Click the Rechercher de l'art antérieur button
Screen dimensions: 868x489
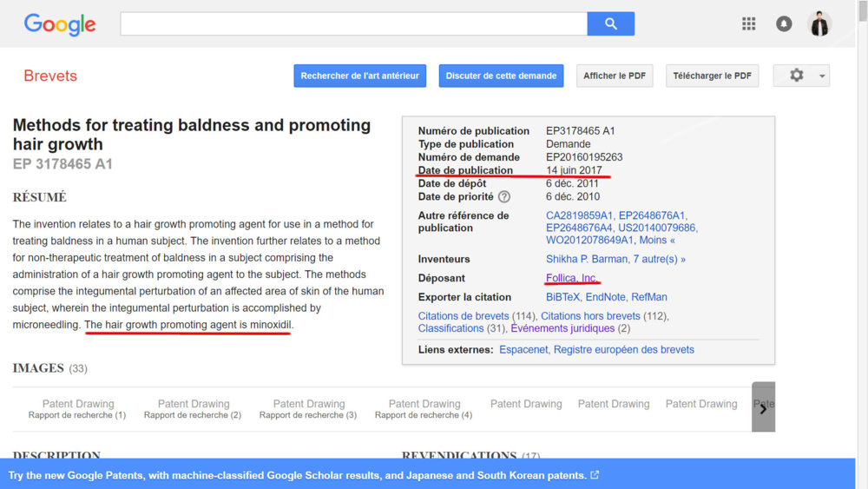(359, 76)
